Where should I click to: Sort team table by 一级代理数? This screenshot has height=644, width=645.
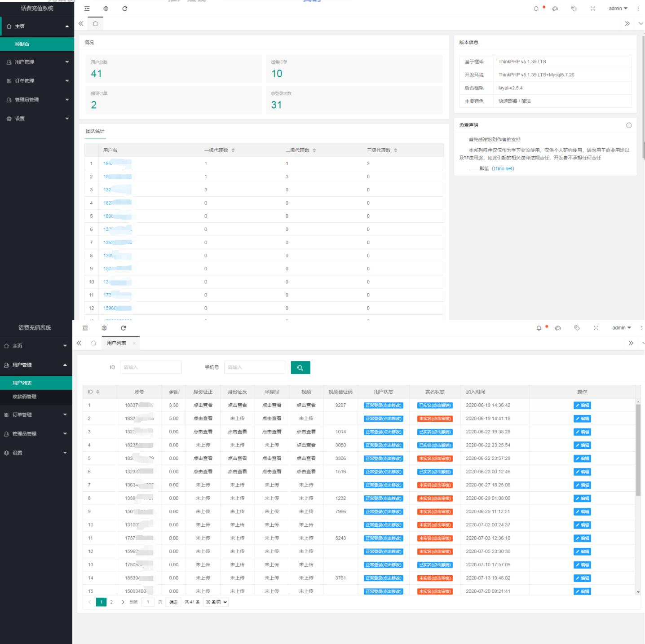233,150
